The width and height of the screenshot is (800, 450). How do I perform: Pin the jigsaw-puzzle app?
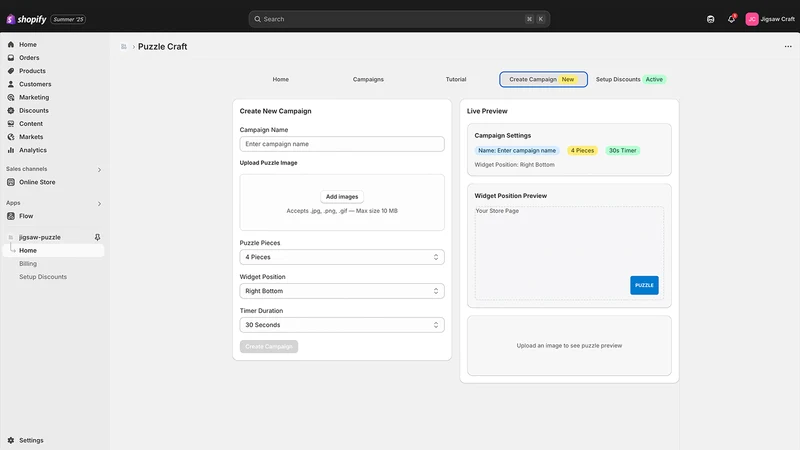pos(97,237)
